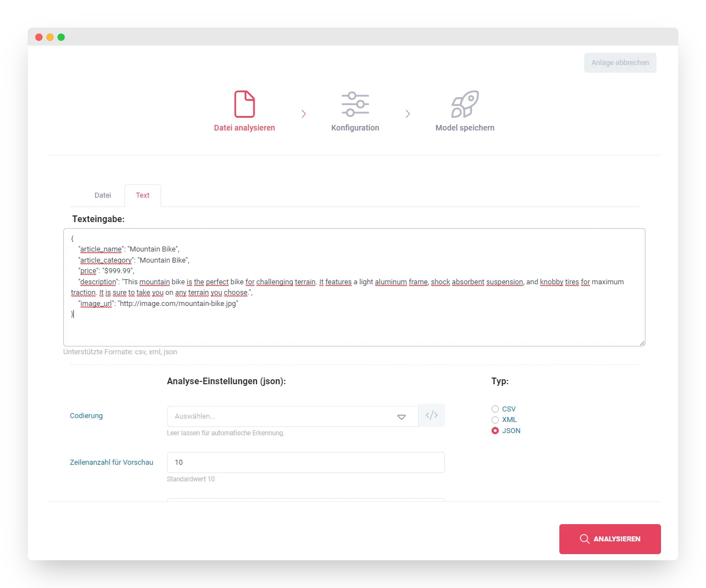Screen dimensions: 706x588
Task: Click the green window maximize button
Action: [x=61, y=37]
